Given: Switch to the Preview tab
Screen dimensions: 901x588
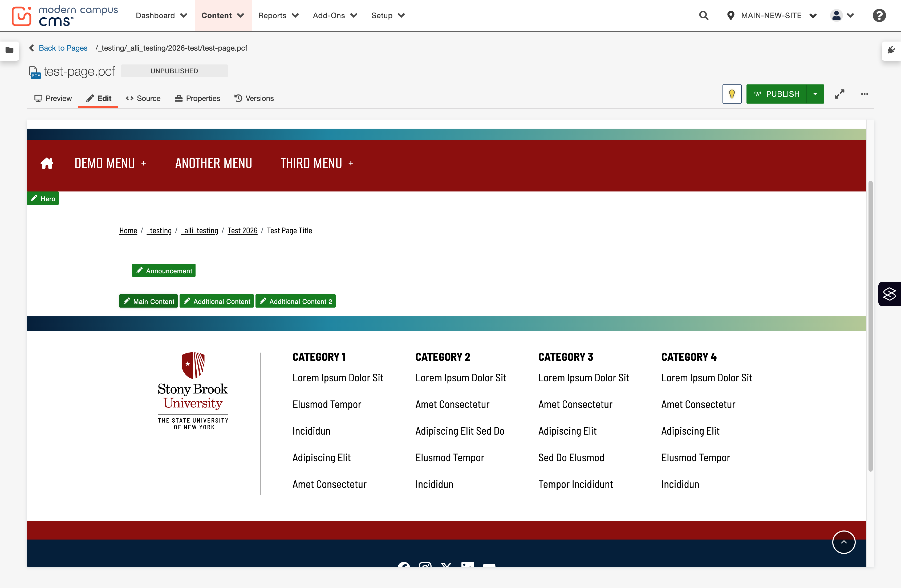Looking at the screenshot, I should tap(53, 98).
